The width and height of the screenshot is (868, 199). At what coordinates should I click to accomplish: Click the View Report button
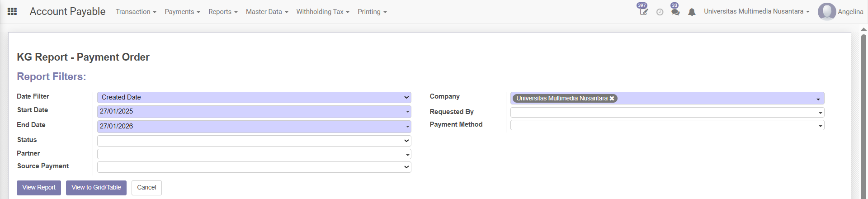(x=39, y=188)
